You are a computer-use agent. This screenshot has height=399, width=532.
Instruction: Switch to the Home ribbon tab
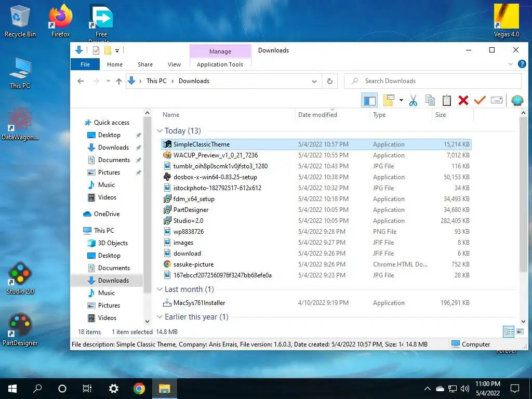point(115,64)
